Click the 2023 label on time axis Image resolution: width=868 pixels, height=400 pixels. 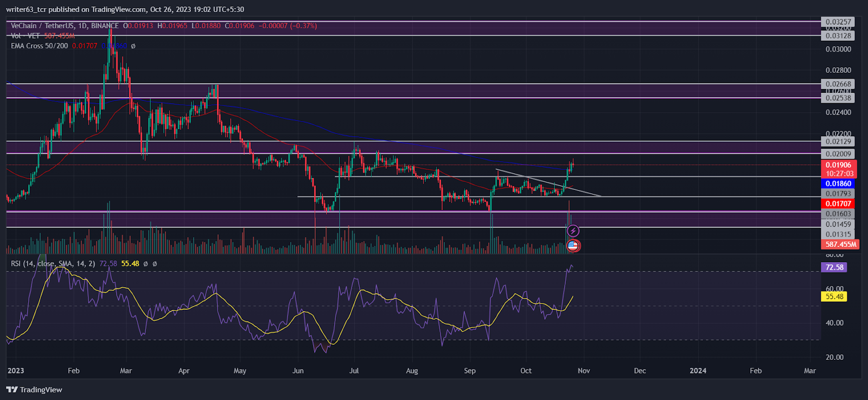tap(16, 371)
